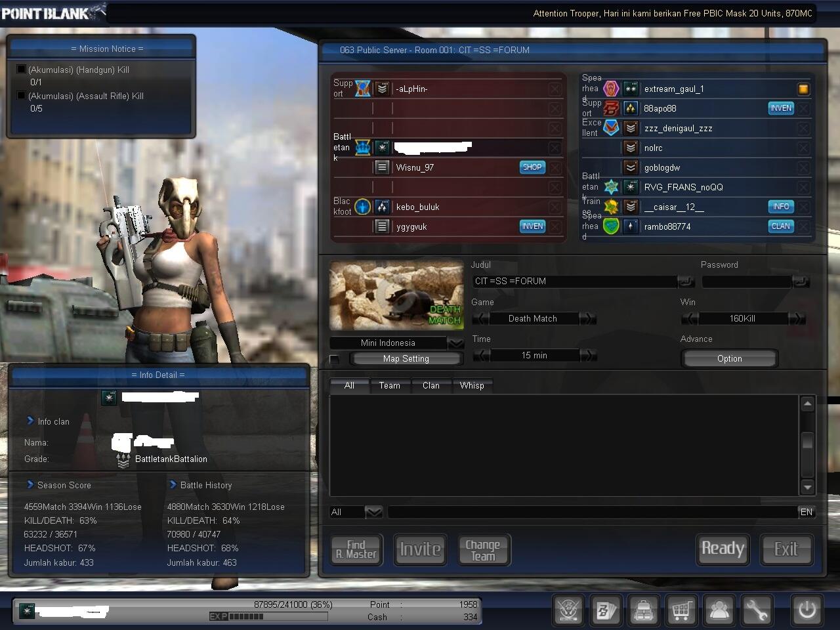Click the Judul room title field
840x630 pixels.
(x=575, y=281)
